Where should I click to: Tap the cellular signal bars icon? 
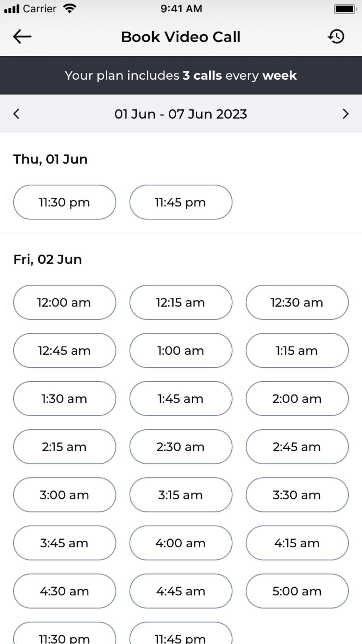point(12,9)
